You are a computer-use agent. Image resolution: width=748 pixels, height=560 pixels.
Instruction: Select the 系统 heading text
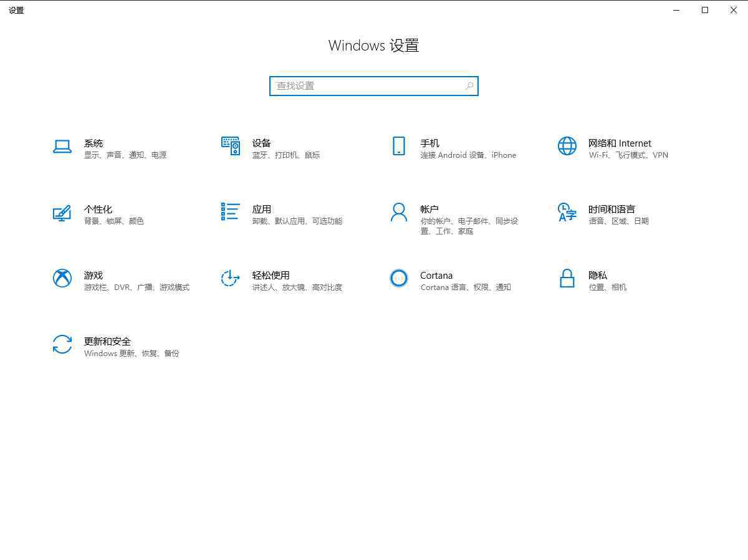point(93,143)
